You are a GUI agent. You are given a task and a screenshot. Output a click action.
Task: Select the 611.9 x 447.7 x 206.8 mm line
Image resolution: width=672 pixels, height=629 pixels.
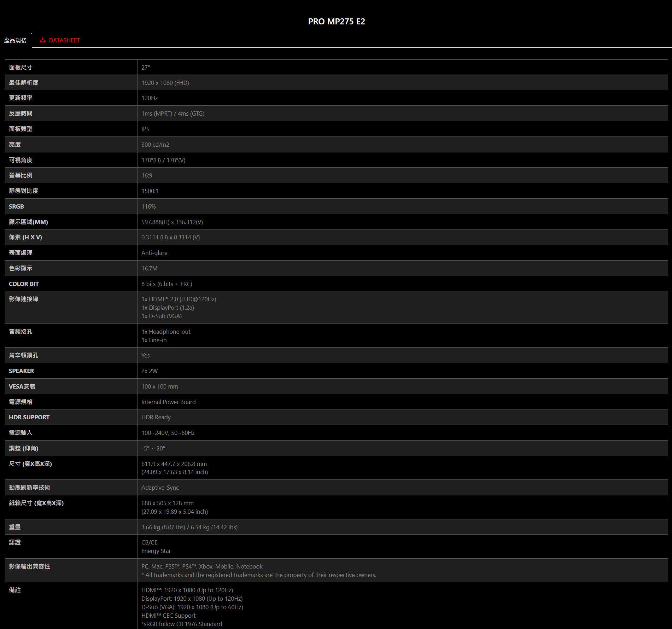[174, 464]
